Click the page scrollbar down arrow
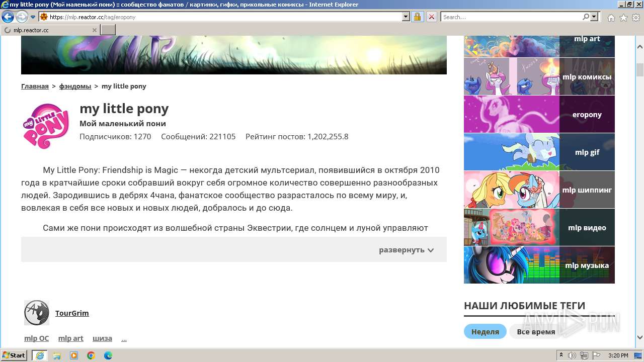This screenshot has height=362, width=644. click(639, 338)
